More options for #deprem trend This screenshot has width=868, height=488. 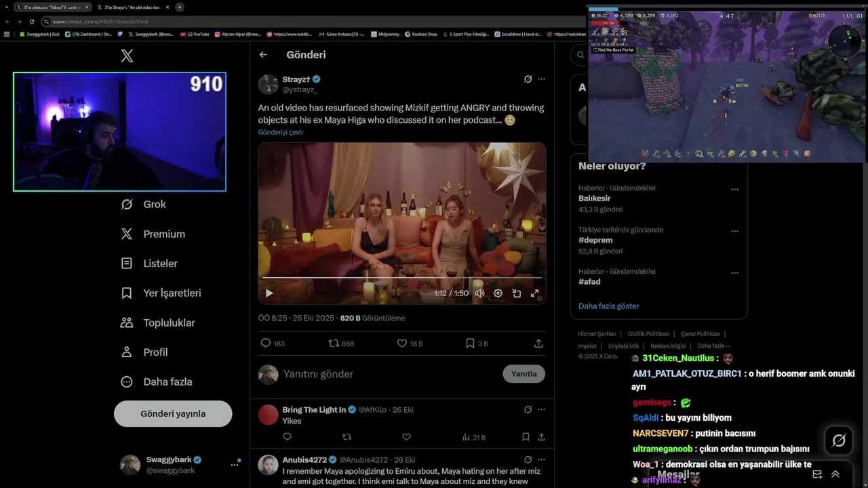click(734, 231)
